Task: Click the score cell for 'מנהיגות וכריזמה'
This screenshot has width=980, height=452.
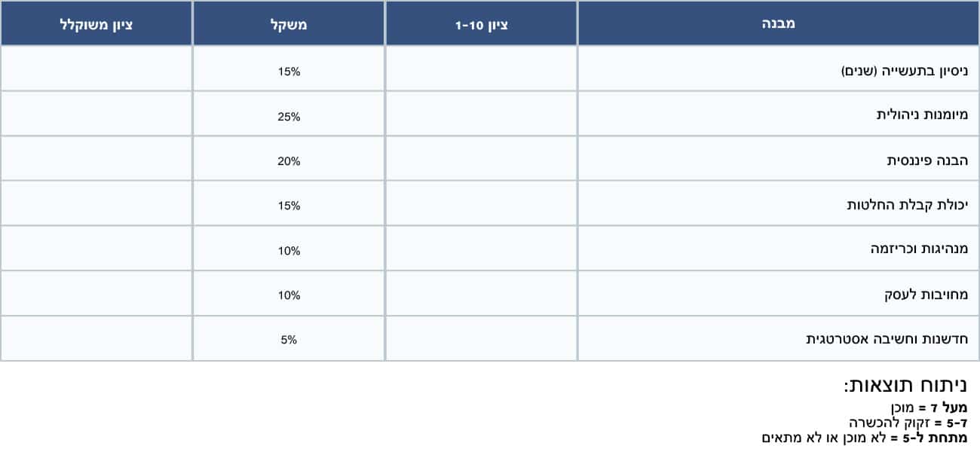Action: click(482, 249)
